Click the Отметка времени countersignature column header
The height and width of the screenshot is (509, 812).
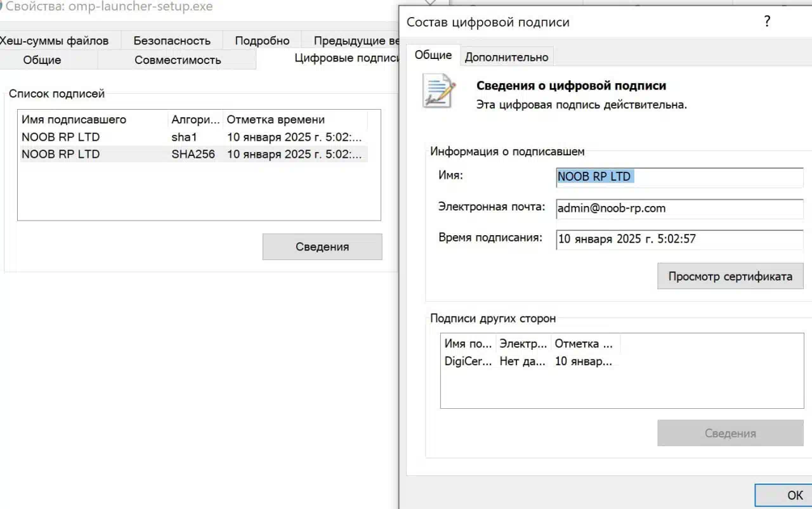pos(585,344)
